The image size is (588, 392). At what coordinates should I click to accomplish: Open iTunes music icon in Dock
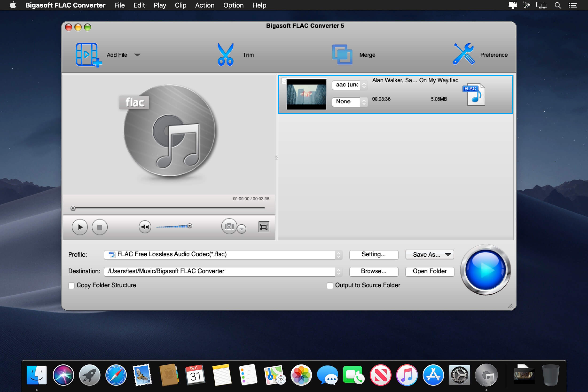407,375
